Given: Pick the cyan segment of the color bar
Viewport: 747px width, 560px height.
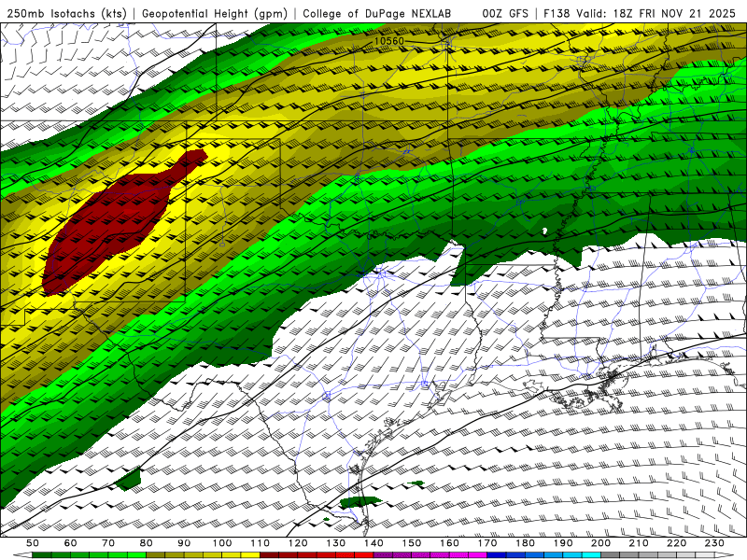Looking at the screenshot, I should pyautogui.click(x=591, y=555).
